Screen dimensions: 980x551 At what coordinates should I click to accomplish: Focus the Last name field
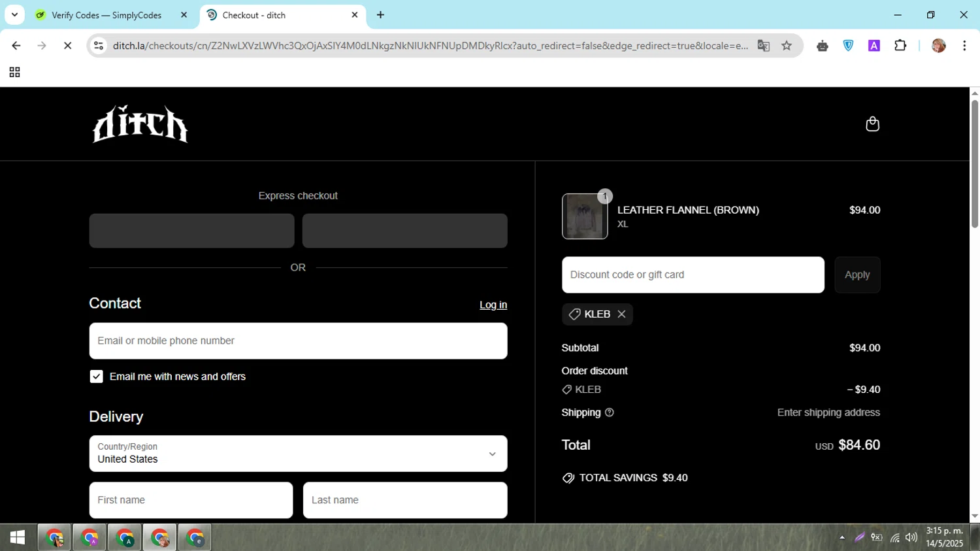tap(405, 500)
